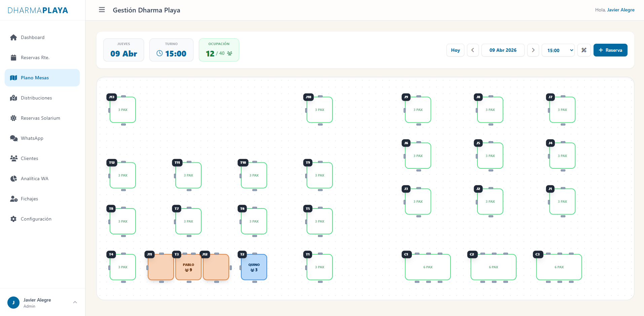The image size is (644, 316).
Task: Select Quino's reserved table T2
Action: pos(254,267)
